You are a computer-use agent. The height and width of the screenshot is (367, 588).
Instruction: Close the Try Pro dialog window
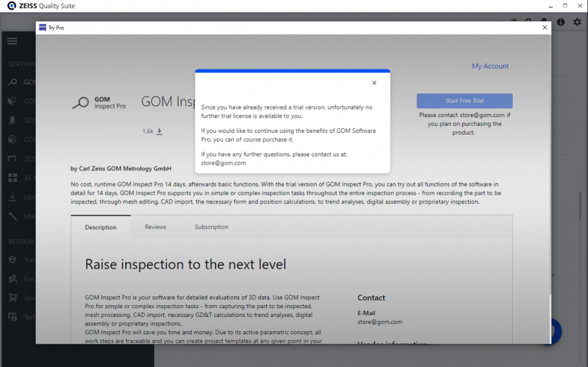[544, 28]
